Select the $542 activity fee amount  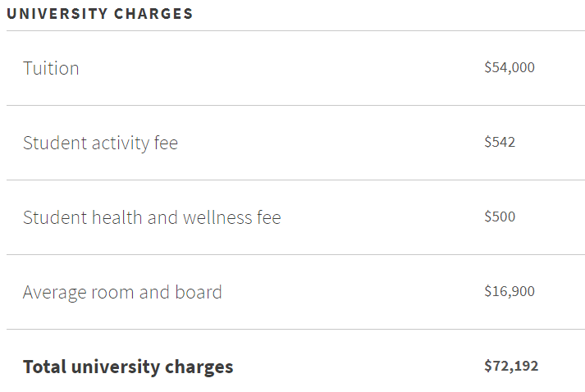[500, 142]
